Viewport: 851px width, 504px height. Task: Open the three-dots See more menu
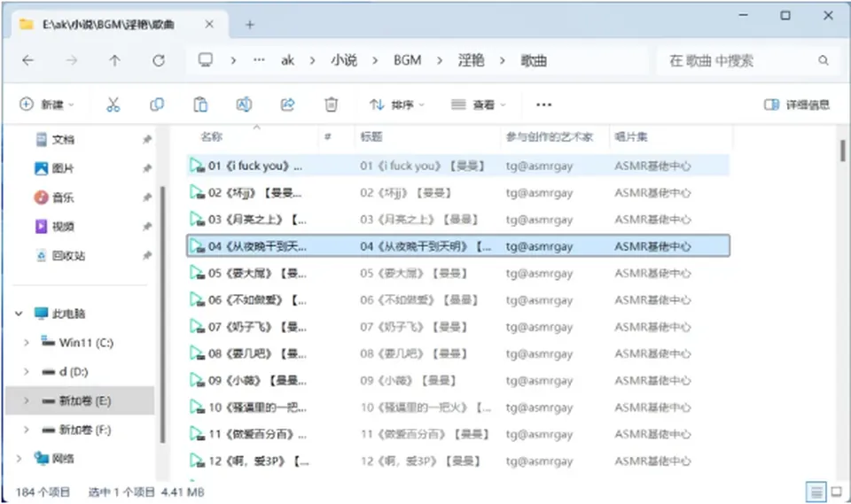coord(543,105)
